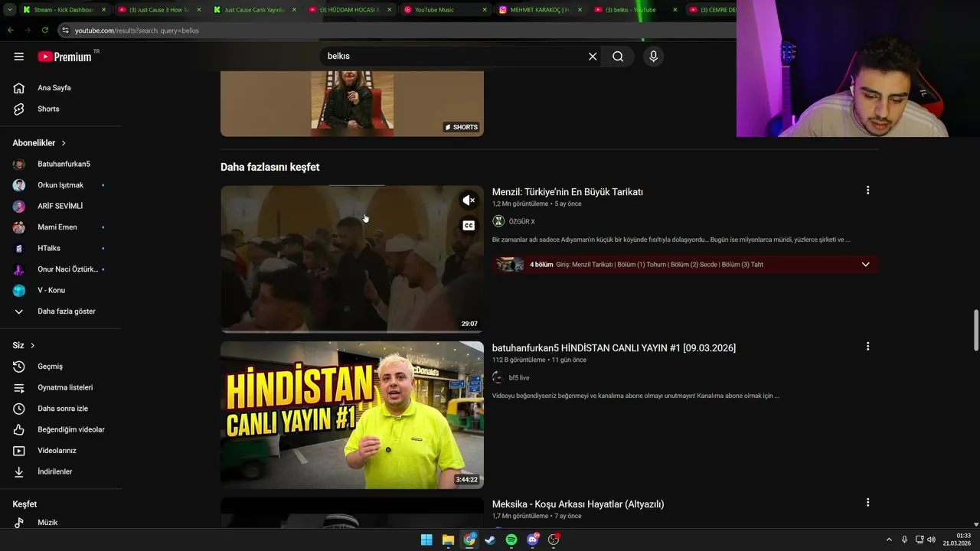Visit ÖZGÜR X channel name
This screenshot has height=551, width=980.
coord(522,221)
